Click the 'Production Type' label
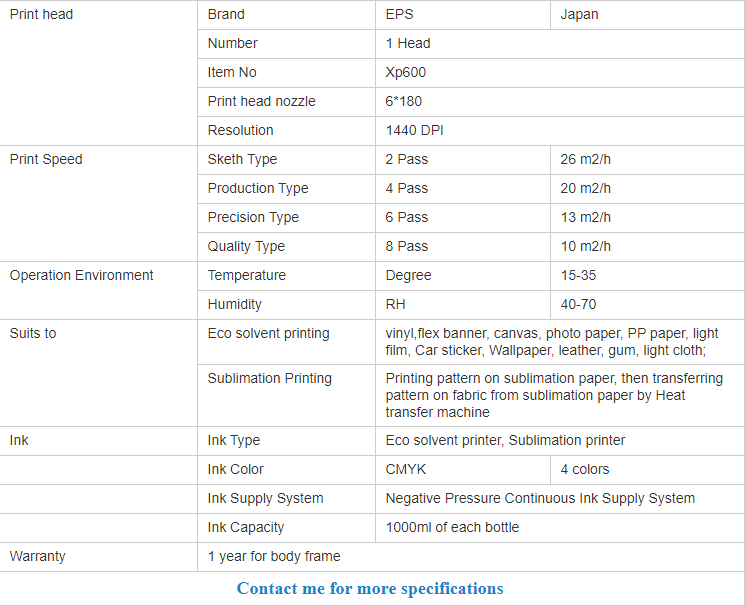The width and height of the screenshot is (745, 606). (258, 188)
